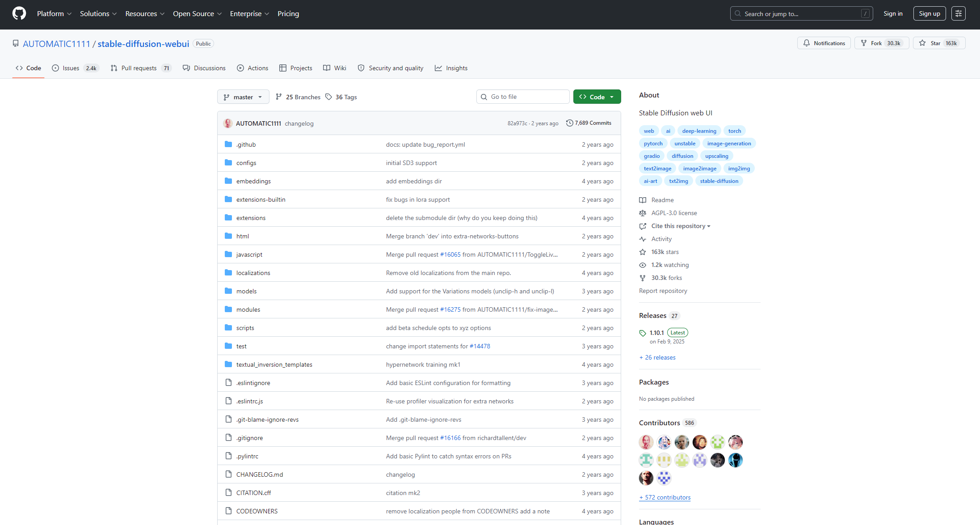This screenshot has height=525, width=980.
Task: Open the Security and quality tab
Action: (391, 68)
